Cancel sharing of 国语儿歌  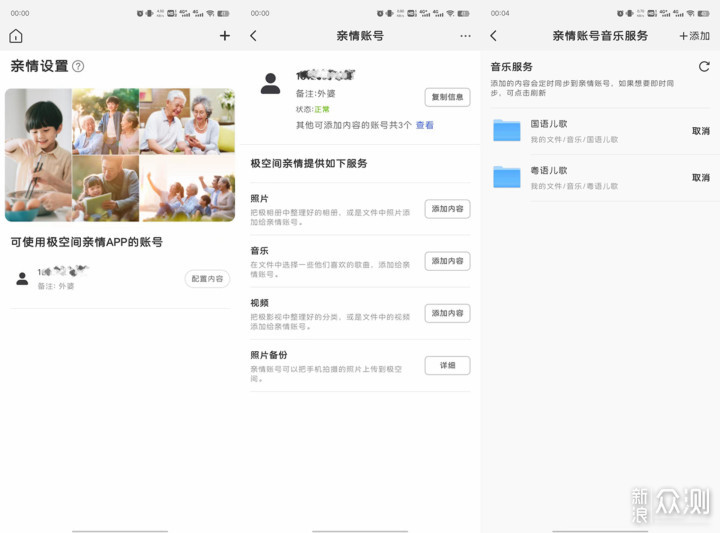pos(701,131)
